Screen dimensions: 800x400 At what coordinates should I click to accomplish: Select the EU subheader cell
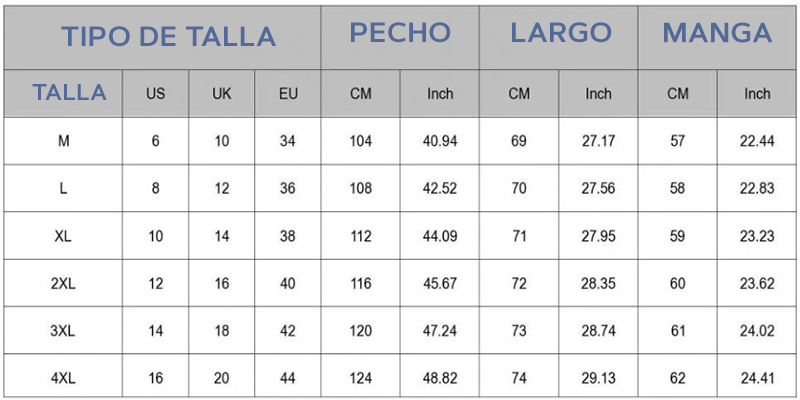point(288,94)
